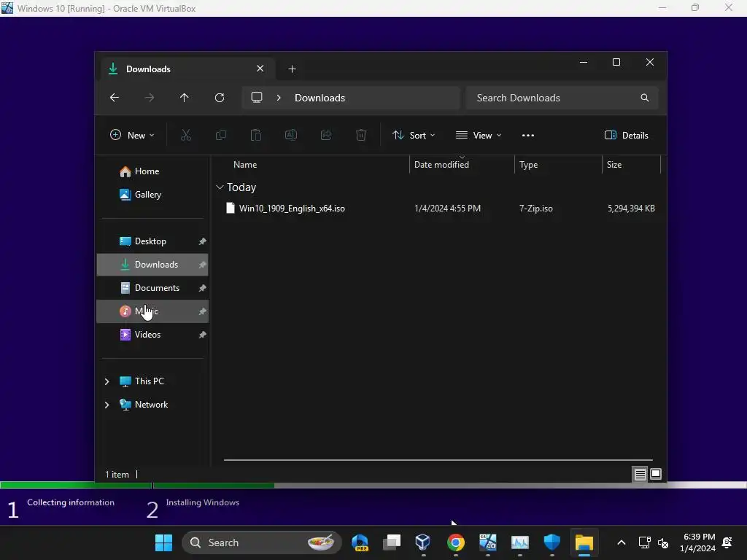Open pinned Videos folder
Screen dimensions: 747x560
[152, 334]
